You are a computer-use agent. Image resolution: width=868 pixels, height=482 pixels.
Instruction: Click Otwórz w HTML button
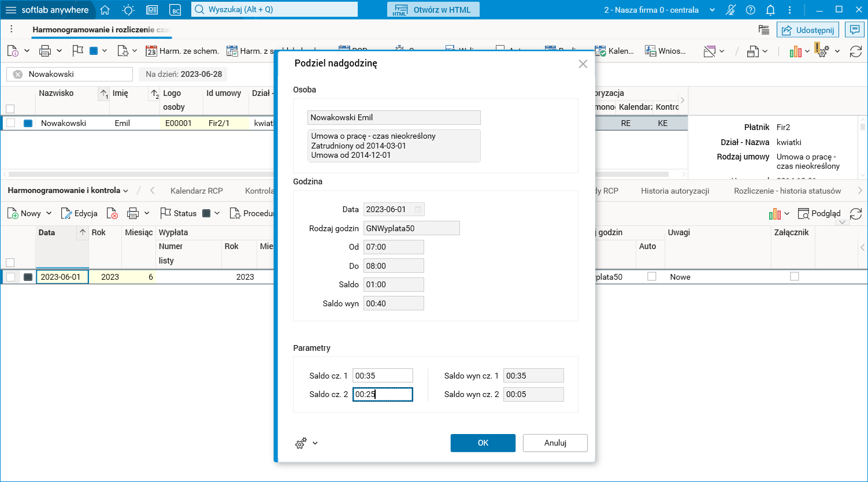433,10
